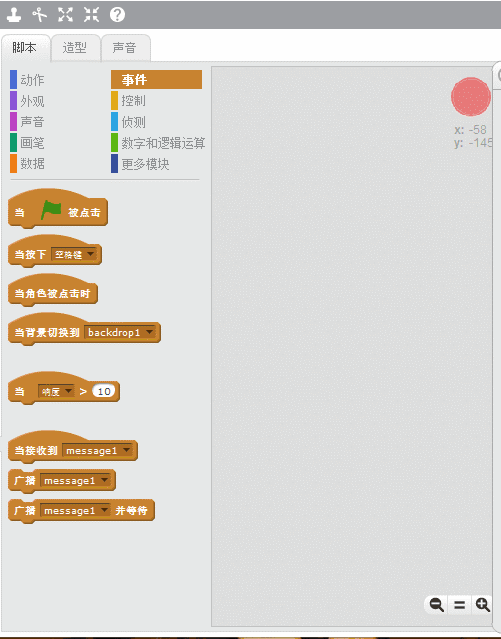Select the 数据 data category
This screenshot has width=501, height=639.
coord(28,164)
